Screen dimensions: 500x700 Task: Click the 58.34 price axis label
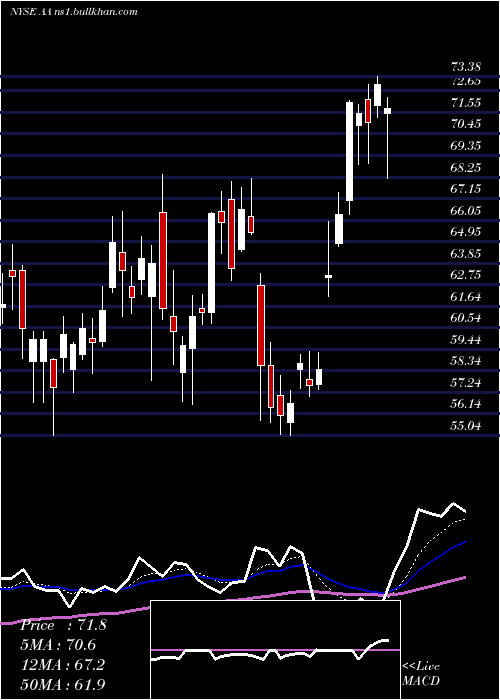point(466,361)
